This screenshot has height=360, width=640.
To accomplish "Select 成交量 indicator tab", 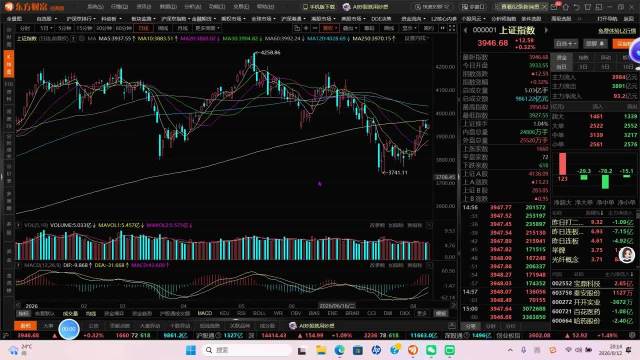I will tap(70, 313).
